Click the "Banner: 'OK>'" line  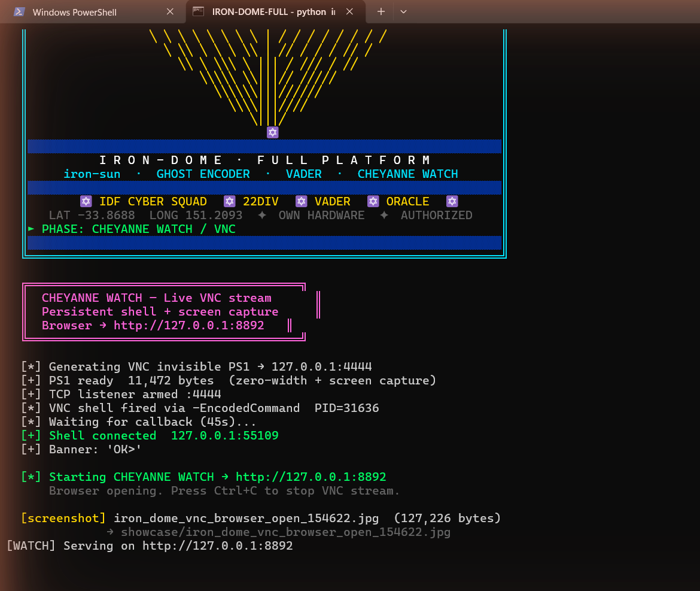click(81, 450)
